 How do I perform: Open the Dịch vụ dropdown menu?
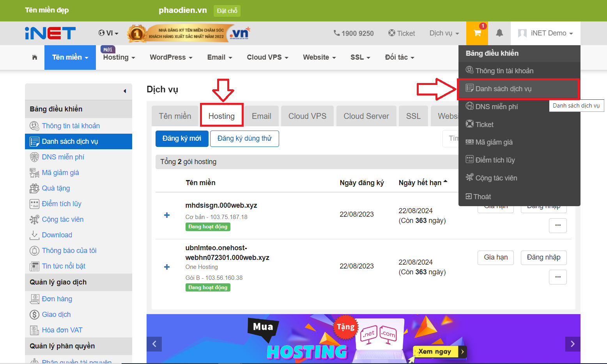443,33
